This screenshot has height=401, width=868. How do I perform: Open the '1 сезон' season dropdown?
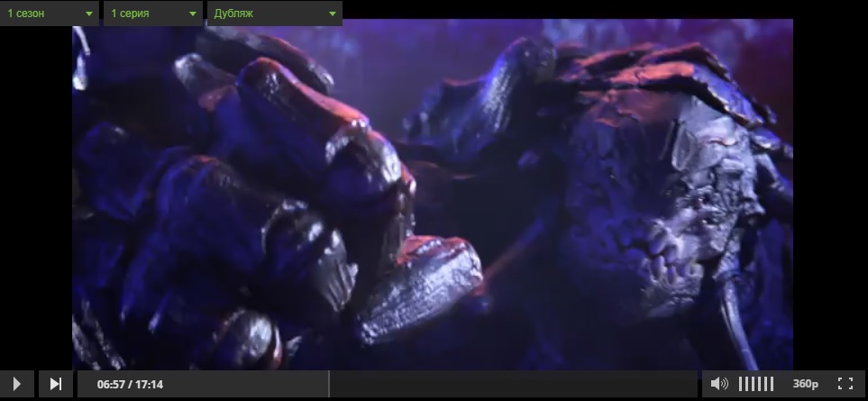tap(50, 14)
